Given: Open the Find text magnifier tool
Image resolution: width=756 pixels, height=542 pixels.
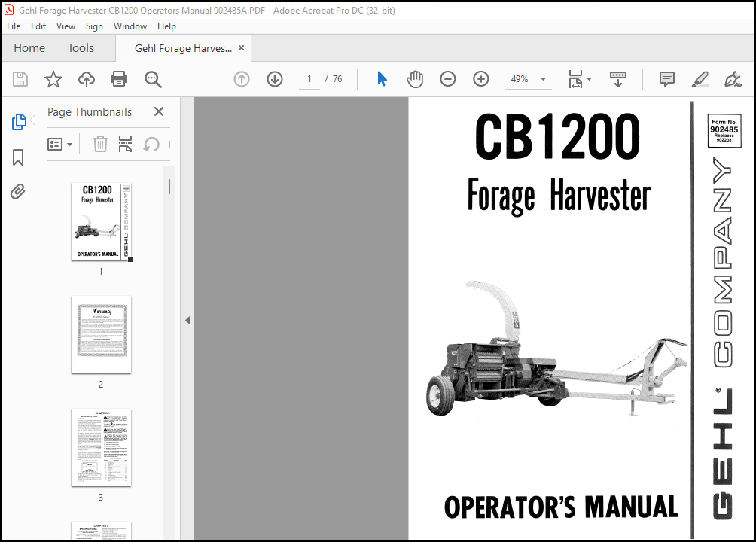Looking at the screenshot, I should (x=153, y=79).
